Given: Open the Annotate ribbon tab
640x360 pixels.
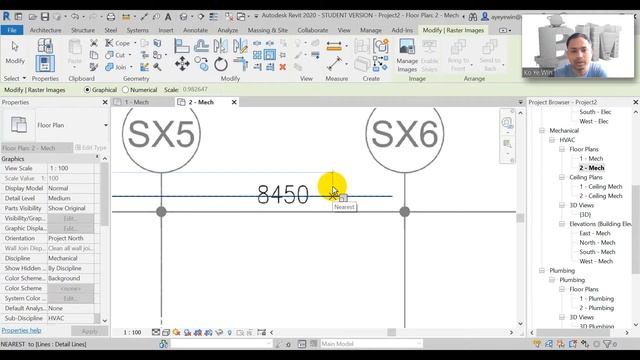Looking at the screenshot, I should 195,30.
